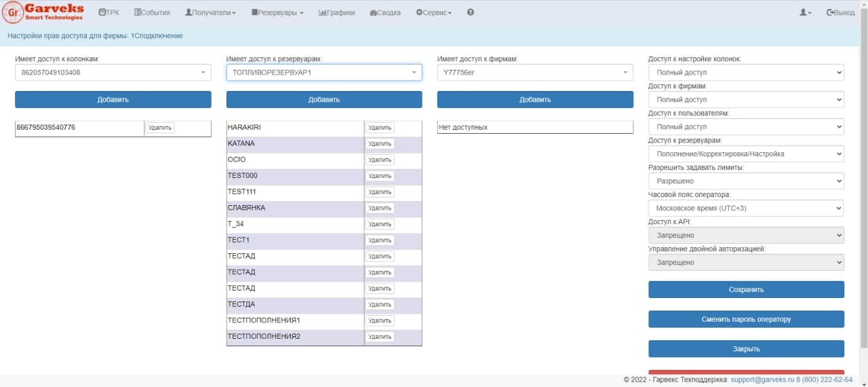Open ТРК page from navbar
Viewport: 868px width, 387px height.
[108, 12]
